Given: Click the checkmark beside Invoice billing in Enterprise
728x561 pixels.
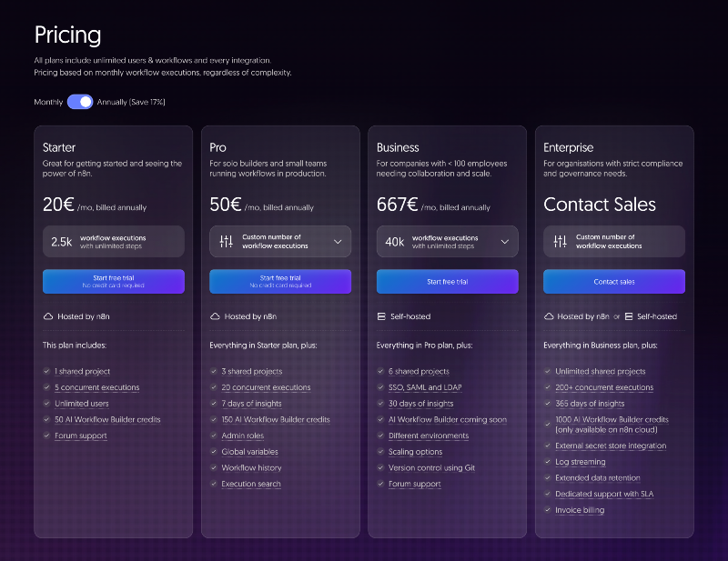Looking at the screenshot, I should point(548,509).
